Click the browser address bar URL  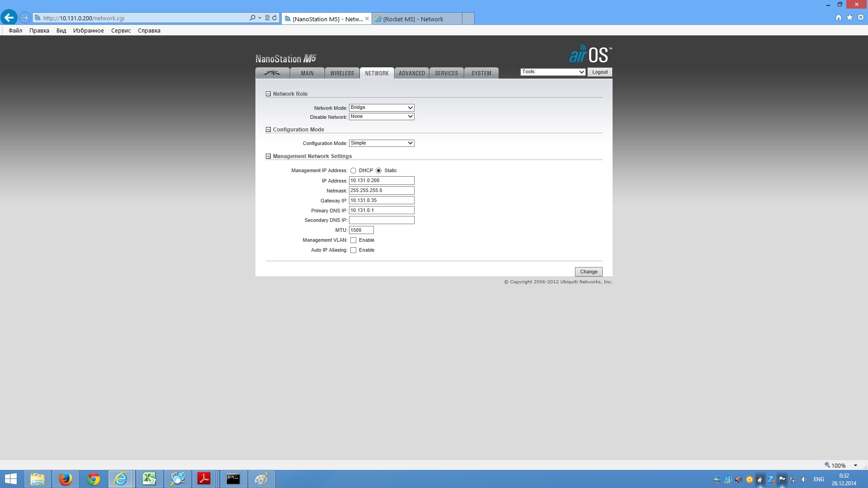pos(84,19)
